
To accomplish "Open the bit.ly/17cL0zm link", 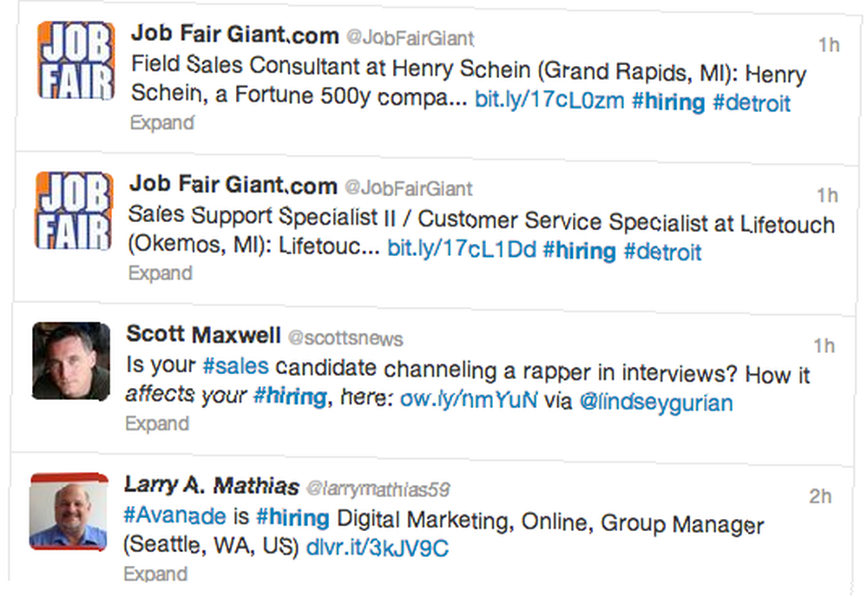I will (x=549, y=100).
